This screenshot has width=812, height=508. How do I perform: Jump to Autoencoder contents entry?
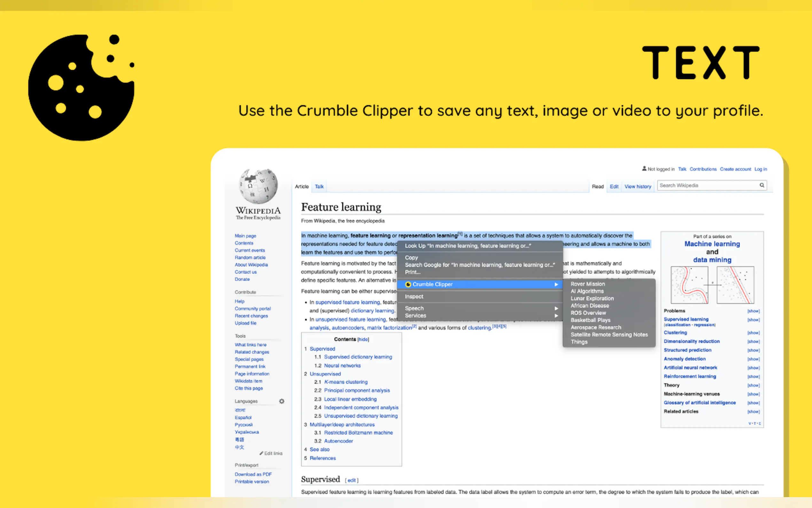click(x=338, y=441)
